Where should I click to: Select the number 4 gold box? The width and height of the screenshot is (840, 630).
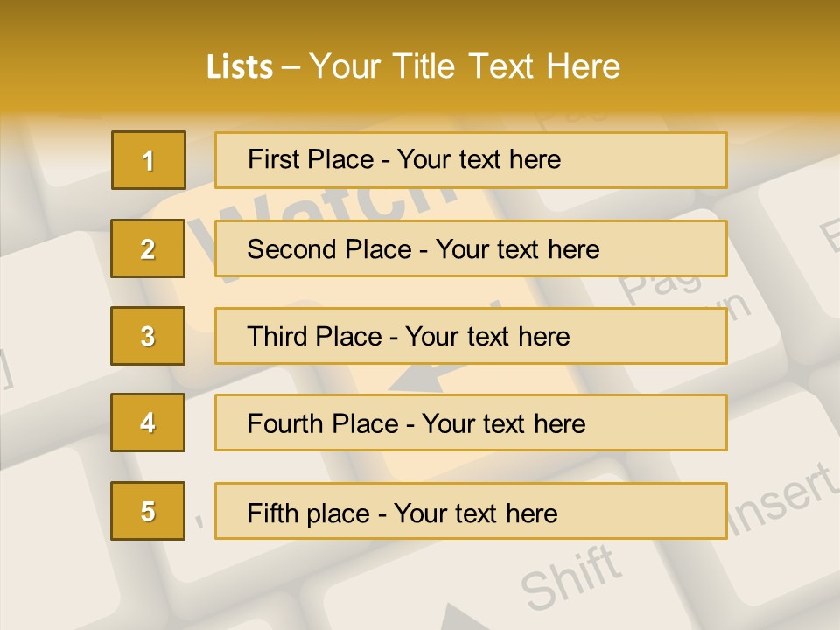pyautogui.click(x=148, y=423)
